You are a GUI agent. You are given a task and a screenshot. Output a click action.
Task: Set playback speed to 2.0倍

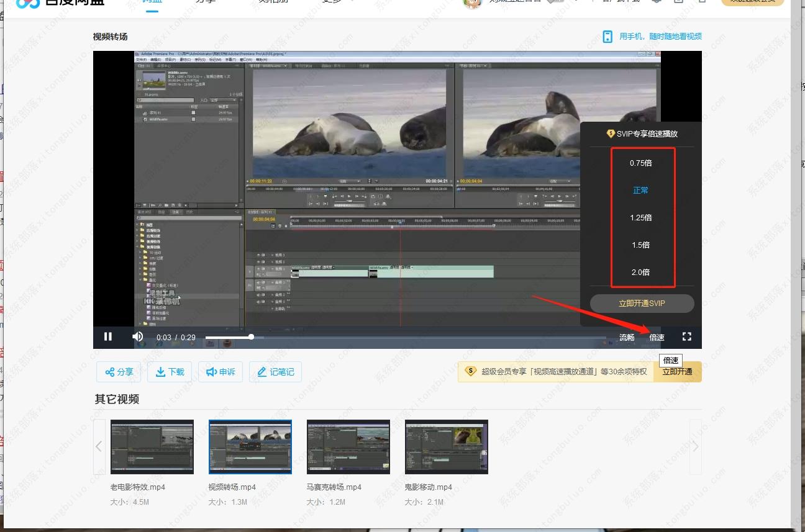pyautogui.click(x=641, y=273)
